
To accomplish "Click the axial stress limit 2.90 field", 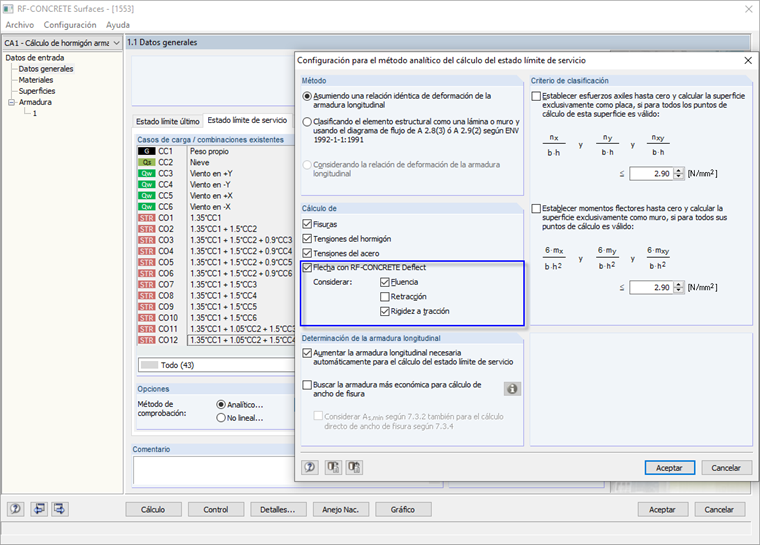I will coord(651,174).
